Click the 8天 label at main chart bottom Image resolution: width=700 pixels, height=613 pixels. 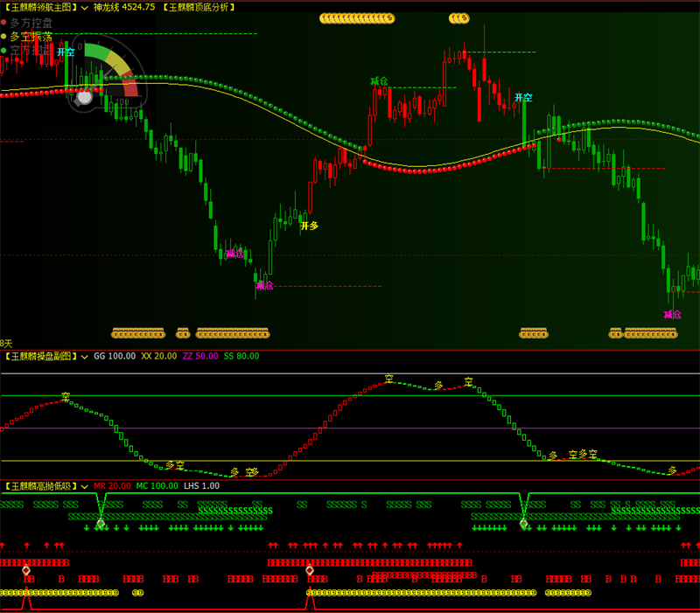click(6, 344)
